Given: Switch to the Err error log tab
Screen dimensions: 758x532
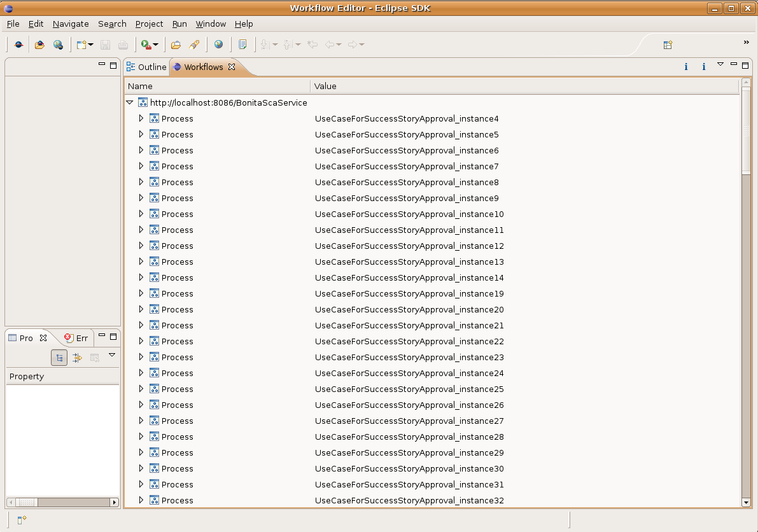Looking at the screenshot, I should (76, 338).
